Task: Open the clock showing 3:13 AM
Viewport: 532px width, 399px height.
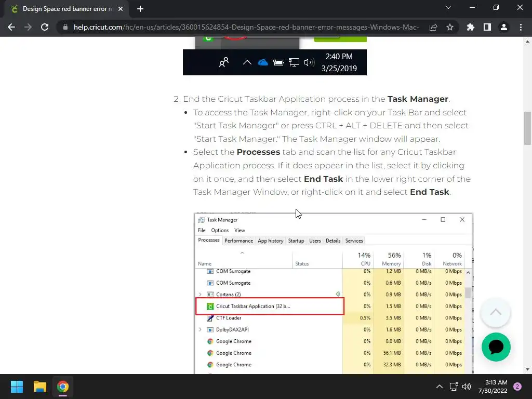Action: (493, 387)
